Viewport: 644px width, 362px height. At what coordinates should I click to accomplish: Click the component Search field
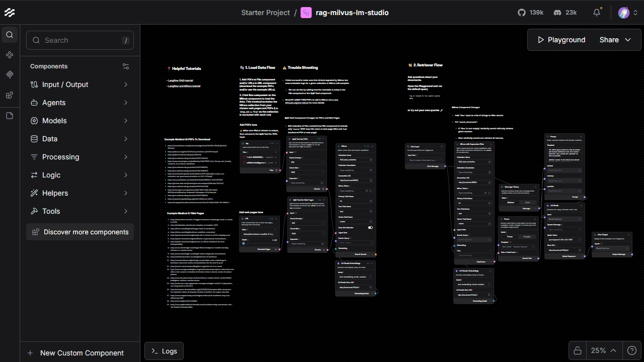click(80, 40)
